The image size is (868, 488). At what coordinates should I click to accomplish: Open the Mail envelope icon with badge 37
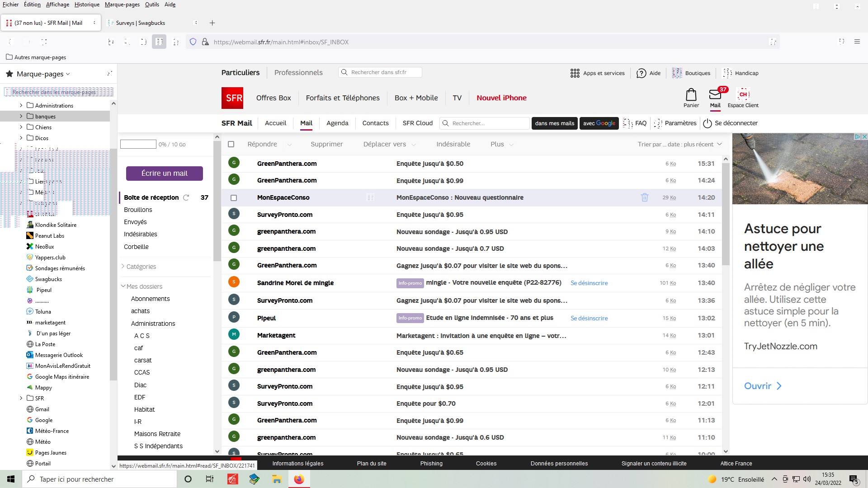715,94
